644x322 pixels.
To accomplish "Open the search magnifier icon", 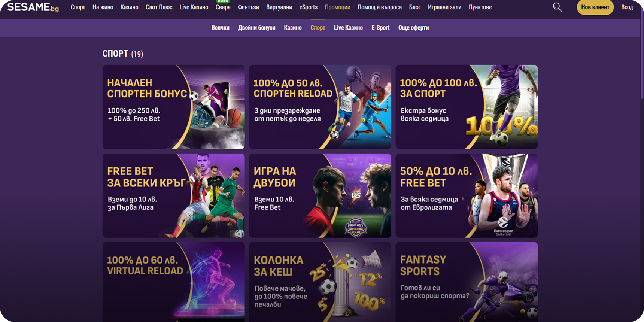I will point(557,7).
